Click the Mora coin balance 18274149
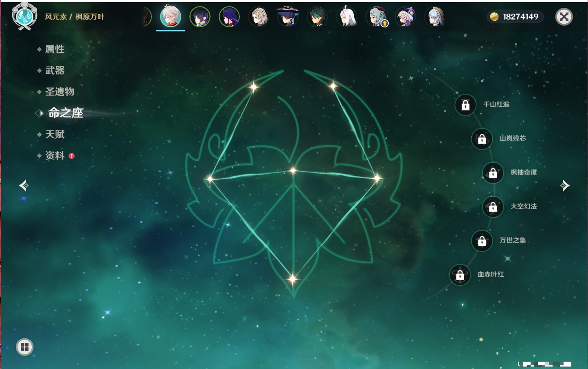Viewport: 588px width, 369px height. point(515,17)
